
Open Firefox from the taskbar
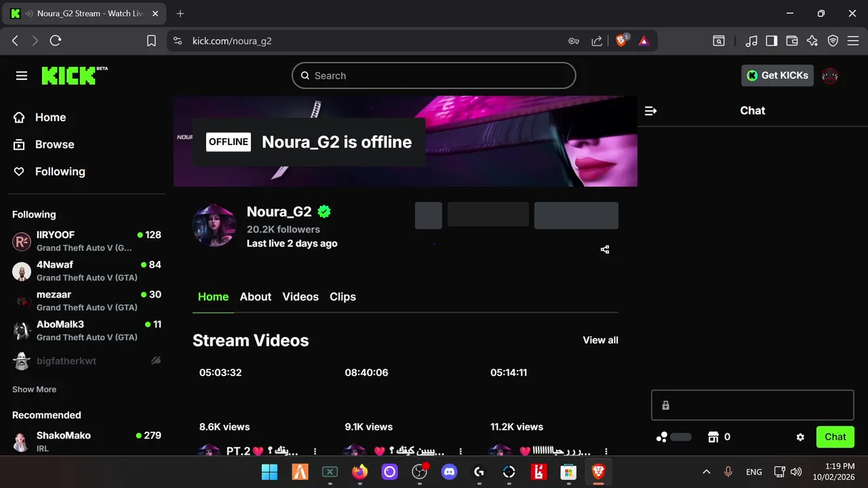tap(359, 472)
